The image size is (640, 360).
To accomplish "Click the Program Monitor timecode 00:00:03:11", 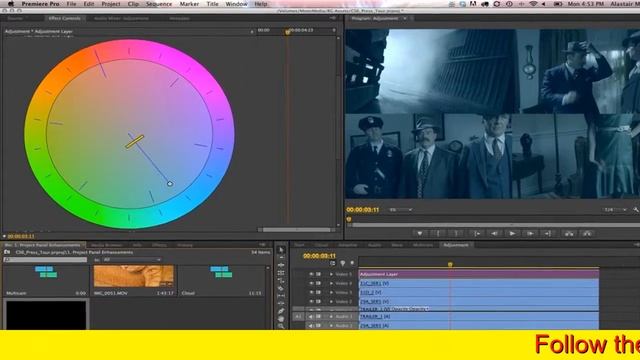I will pyautogui.click(x=363, y=210).
